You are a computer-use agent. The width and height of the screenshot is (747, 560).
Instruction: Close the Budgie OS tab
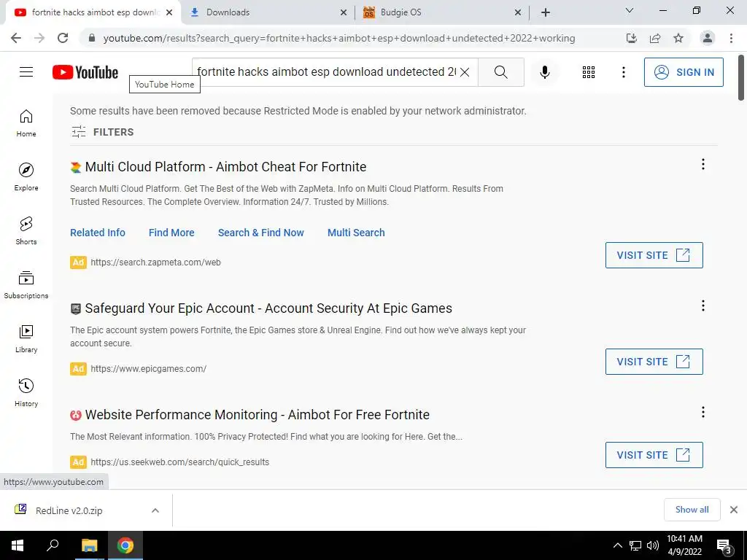click(518, 12)
